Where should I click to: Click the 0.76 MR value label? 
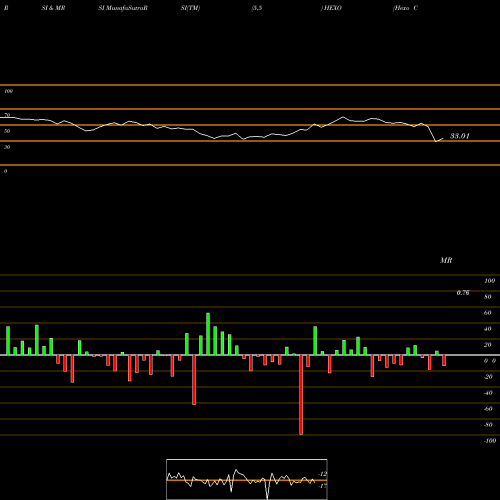[x=463, y=293]
